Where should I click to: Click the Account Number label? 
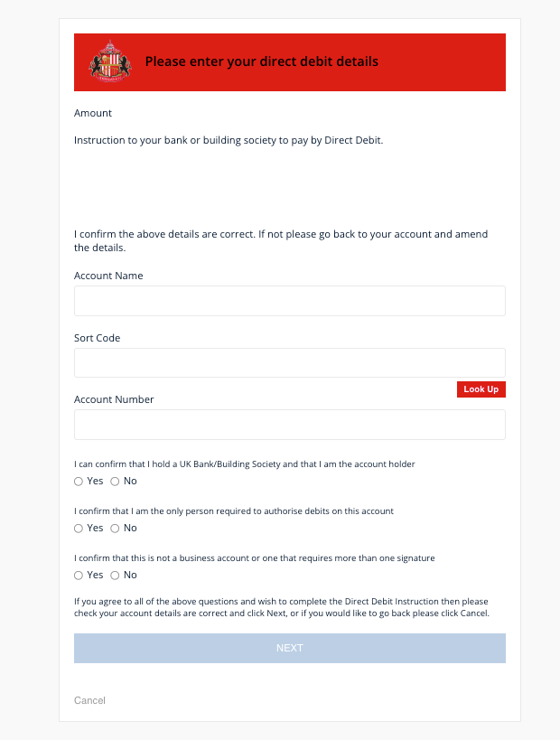point(114,399)
